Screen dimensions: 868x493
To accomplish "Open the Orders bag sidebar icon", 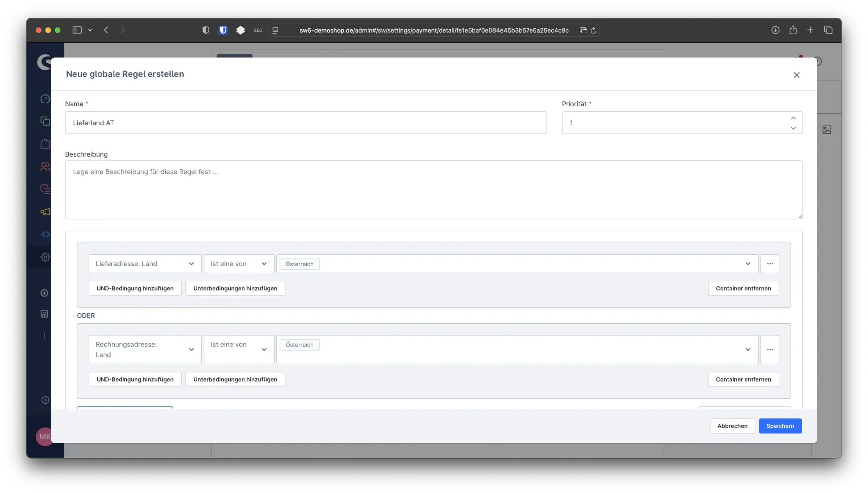I will point(45,144).
